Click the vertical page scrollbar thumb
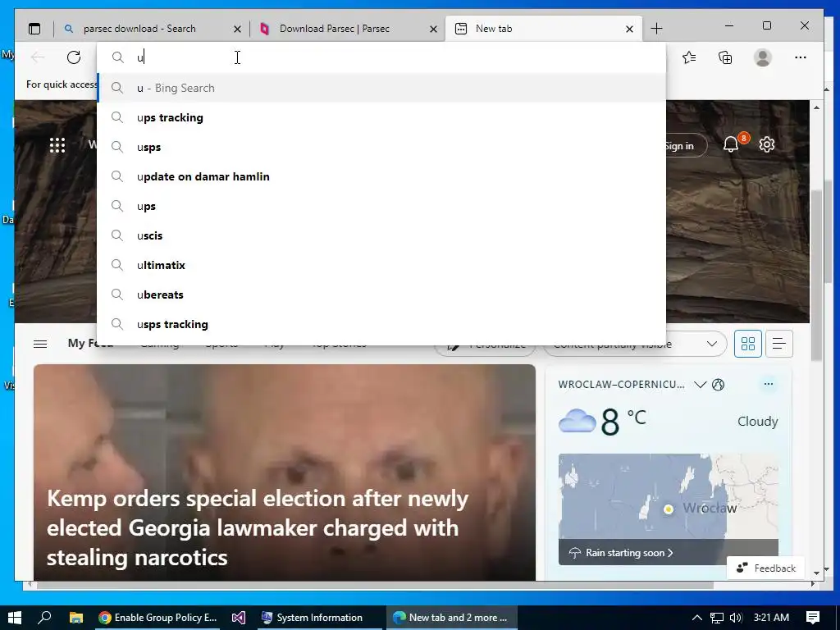The width and height of the screenshot is (840, 630). (816, 274)
